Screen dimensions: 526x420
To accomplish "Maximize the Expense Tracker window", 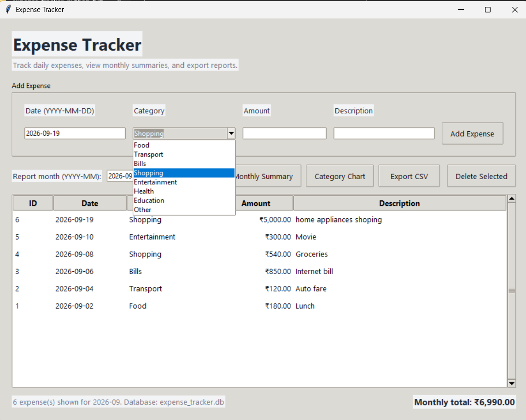I will 488,9.
